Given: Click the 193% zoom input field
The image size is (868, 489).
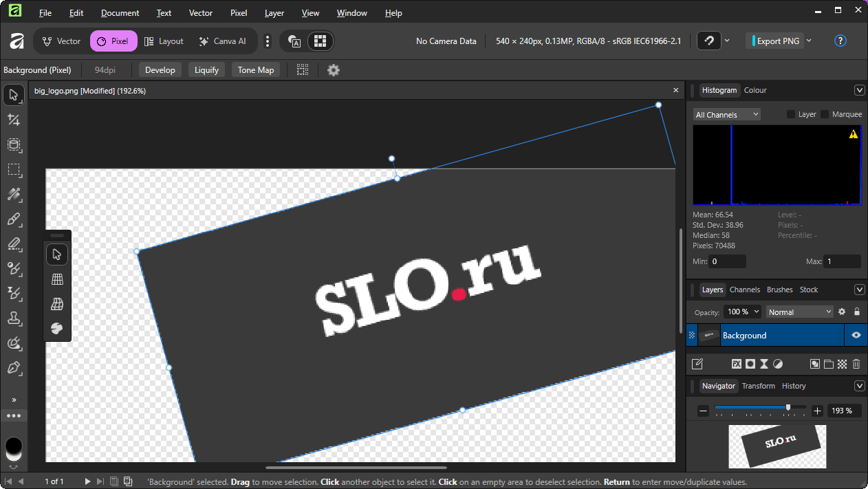Looking at the screenshot, I should coord(844,411).
